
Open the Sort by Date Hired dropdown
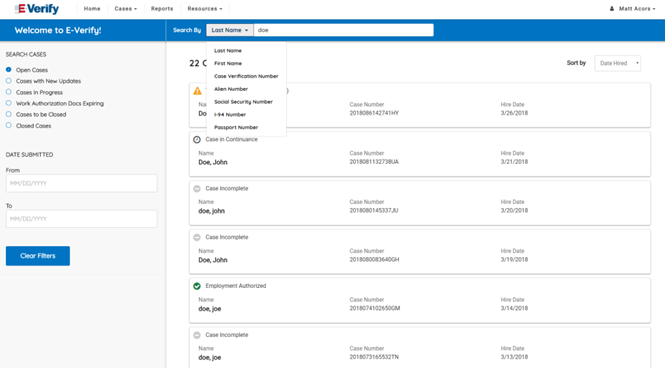click(618, 63)
